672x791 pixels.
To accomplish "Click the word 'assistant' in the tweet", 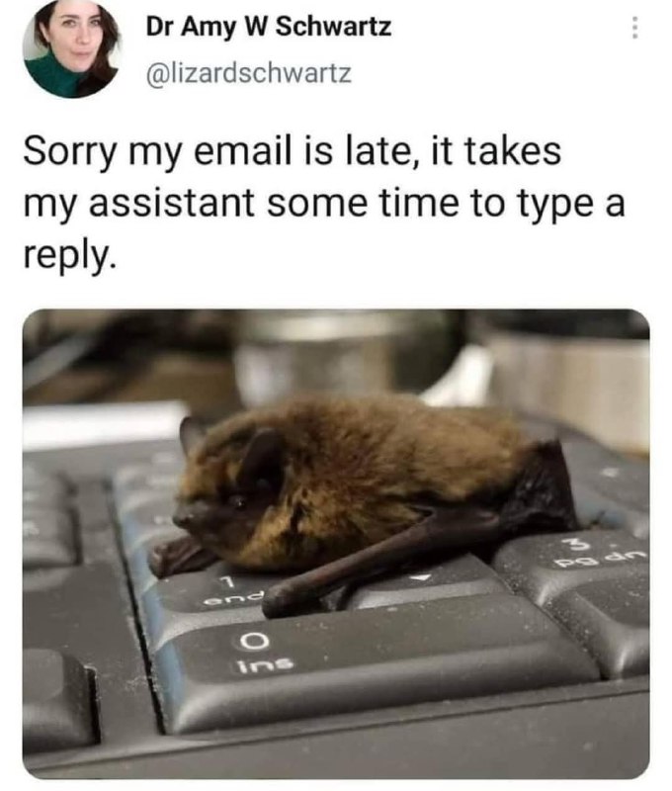I will click(172, 203).
